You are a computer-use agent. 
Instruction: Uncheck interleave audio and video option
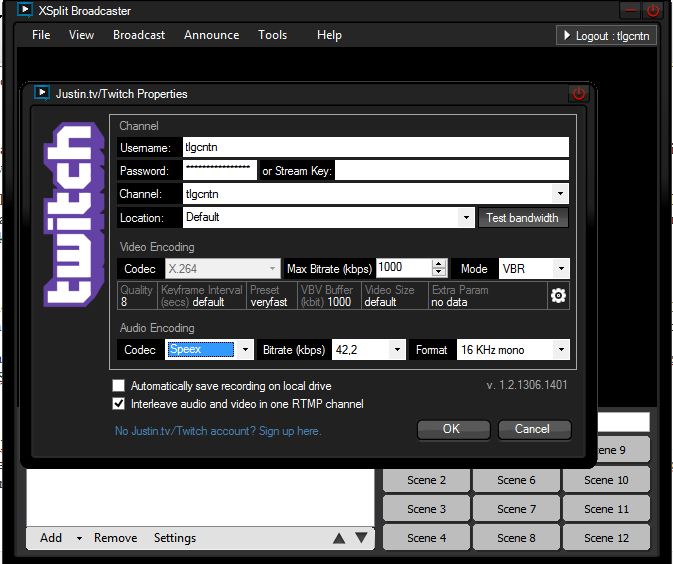point(119,404)
